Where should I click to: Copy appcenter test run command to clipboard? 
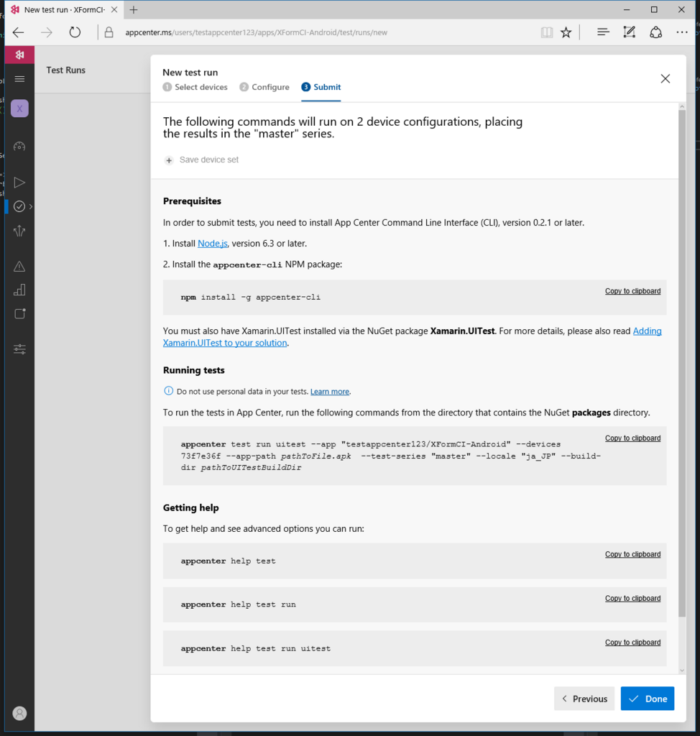632,438
